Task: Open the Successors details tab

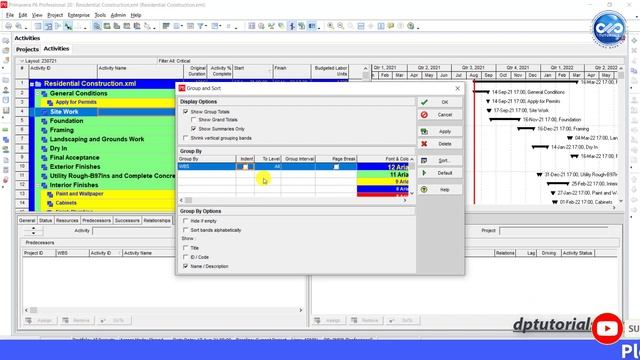Action: click(x=127, y=220)
